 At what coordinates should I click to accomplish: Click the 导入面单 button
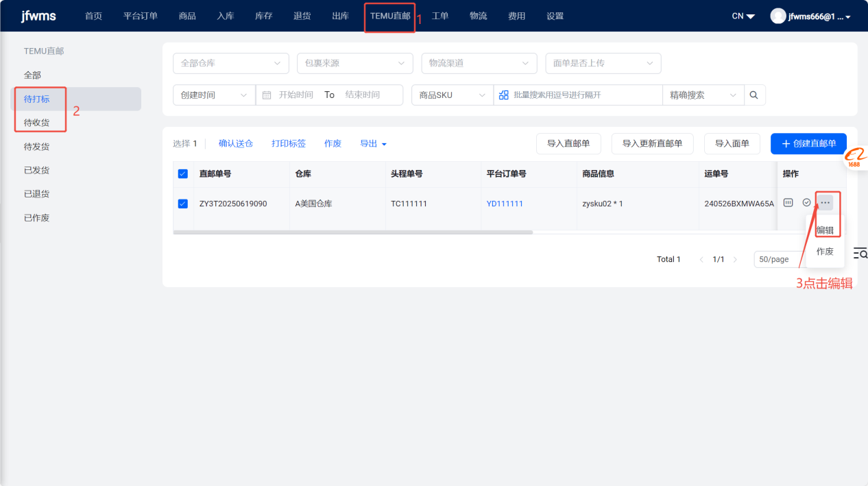pos(732,144)
